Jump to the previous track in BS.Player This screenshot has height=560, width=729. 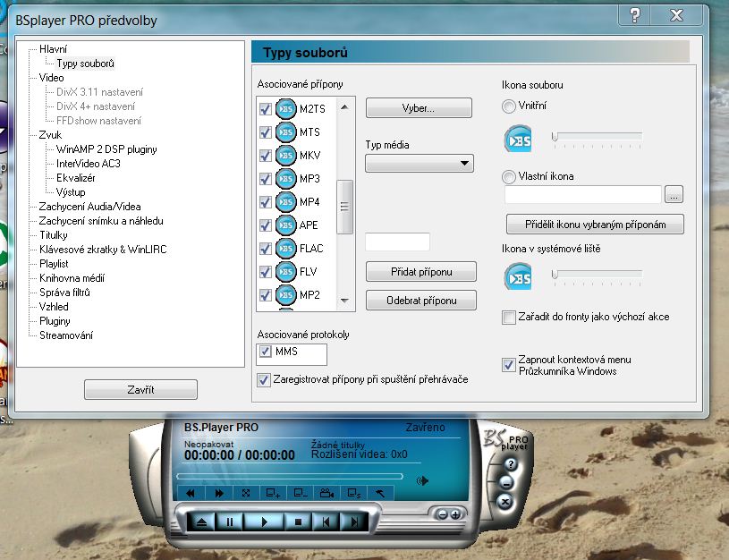point(326,522)
